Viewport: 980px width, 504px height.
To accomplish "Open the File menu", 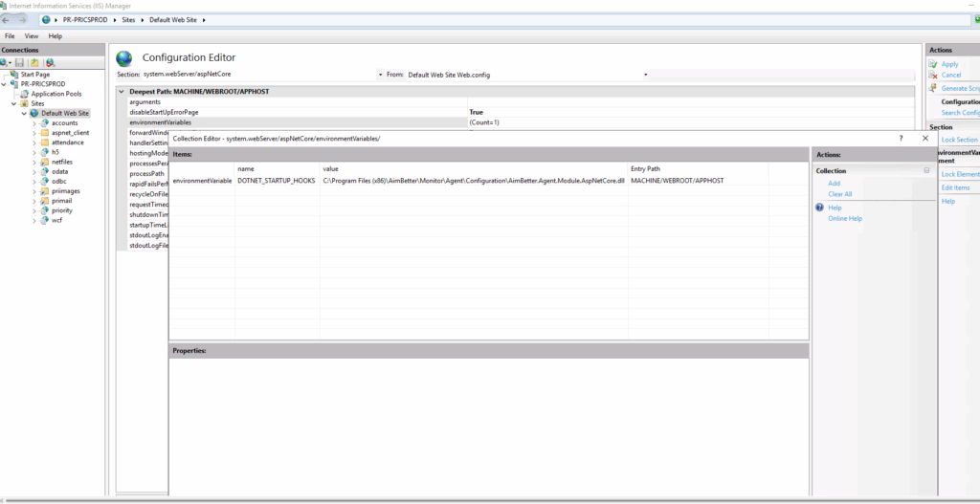I will tap(10, 36).
